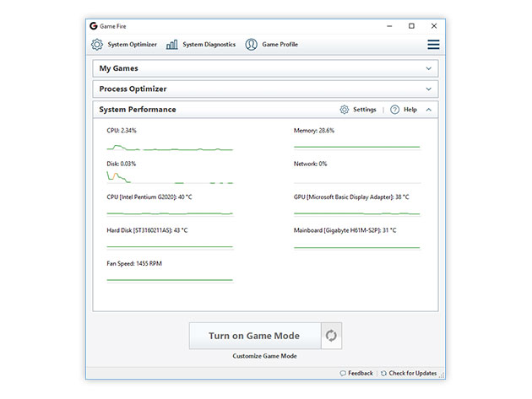Expand the Process Optimizer section chevron
Viewport: 532px width, 399px height.
click(x=429, y=89)
